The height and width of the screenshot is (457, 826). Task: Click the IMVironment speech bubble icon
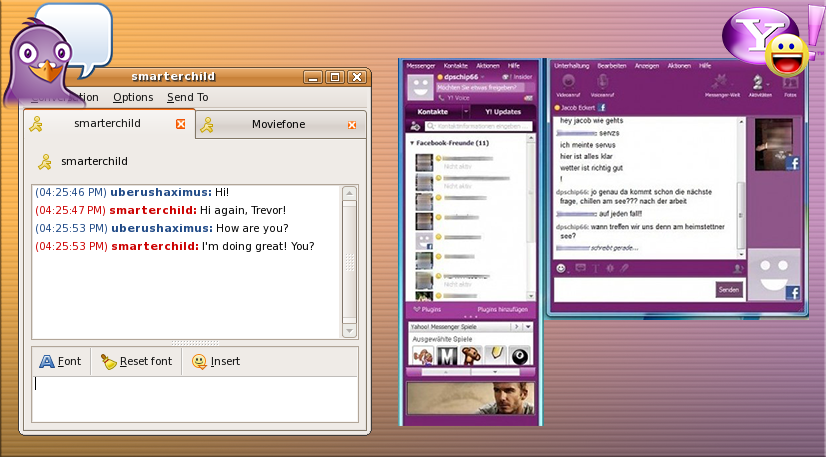tap(581, 268)
